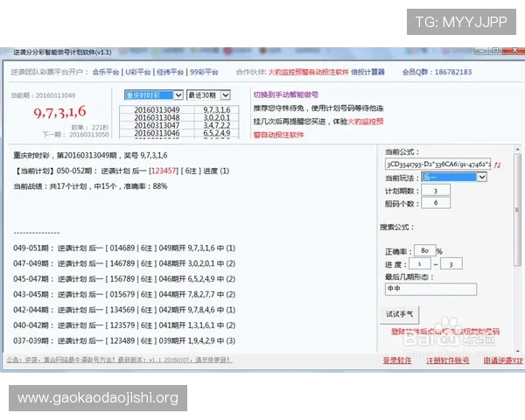Viewport: 525px width, 420px height.
Task: Click 切换到手动智能做号 link
Action: click(x=285, y=94)
